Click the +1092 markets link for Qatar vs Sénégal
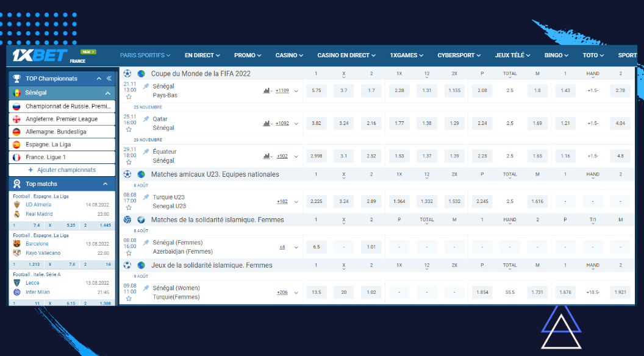 [282, 123]
